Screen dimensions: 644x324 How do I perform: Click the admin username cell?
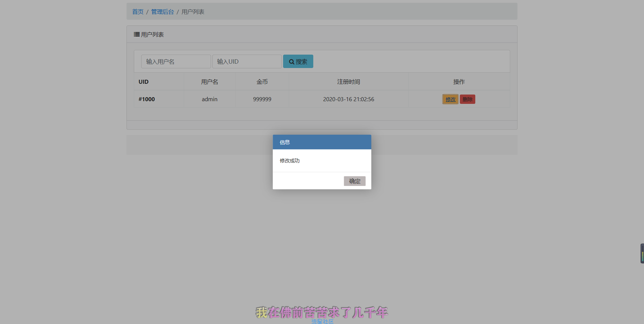[210, 99]
